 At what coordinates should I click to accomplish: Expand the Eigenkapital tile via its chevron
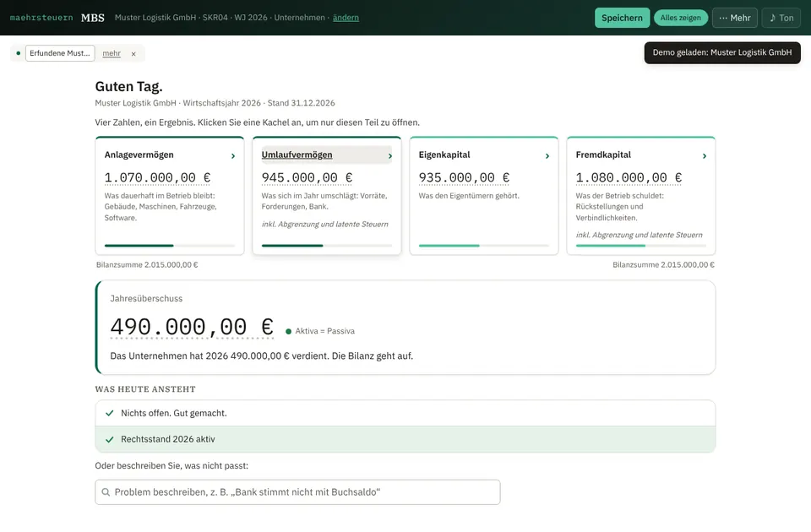point(547,155)
